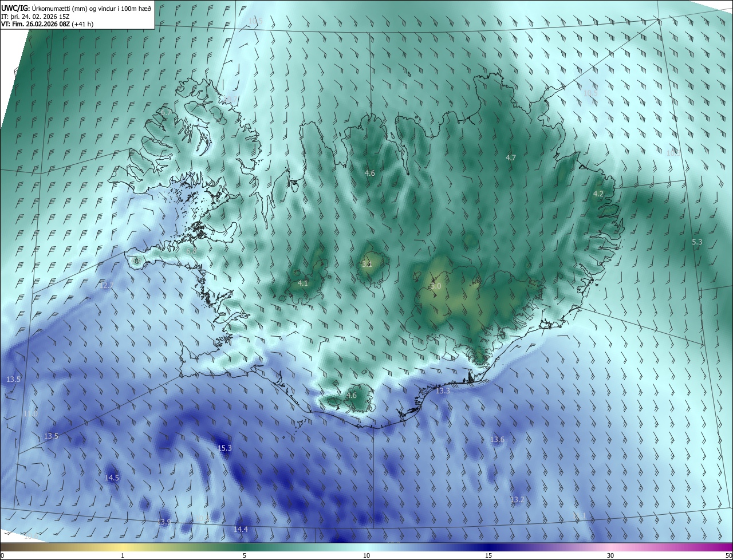The width and height of the screenshot is (733, 560).
Task: Click the colour scale at tick 0
Action: point(2,555)
